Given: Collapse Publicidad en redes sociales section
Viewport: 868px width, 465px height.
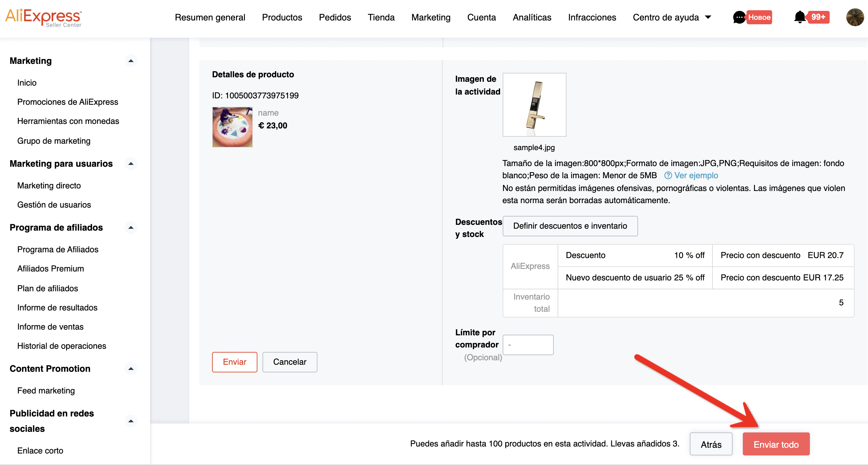Looking at the screenshot, I should tap(131, 421).
